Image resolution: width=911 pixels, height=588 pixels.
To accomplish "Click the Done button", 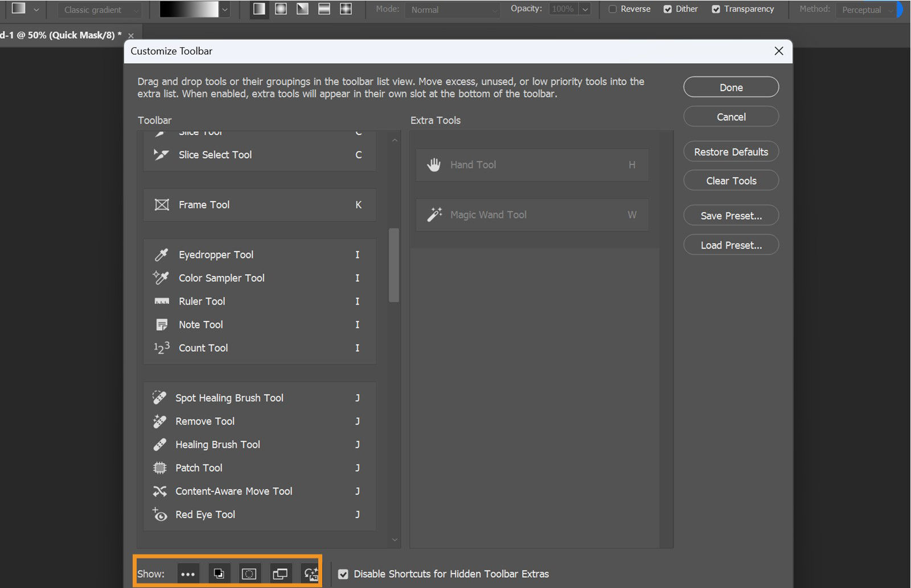I will (x=731, y=87).
